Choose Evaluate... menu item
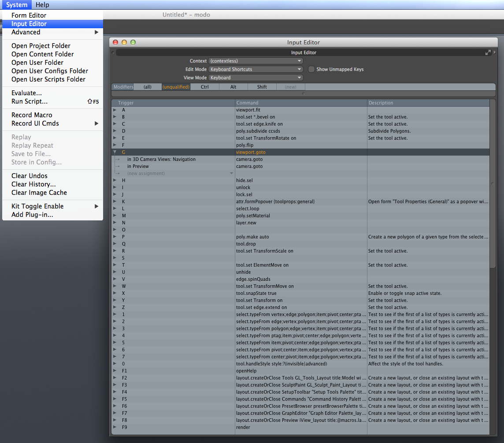The image size is (504, 443). (x=53, y=93)
